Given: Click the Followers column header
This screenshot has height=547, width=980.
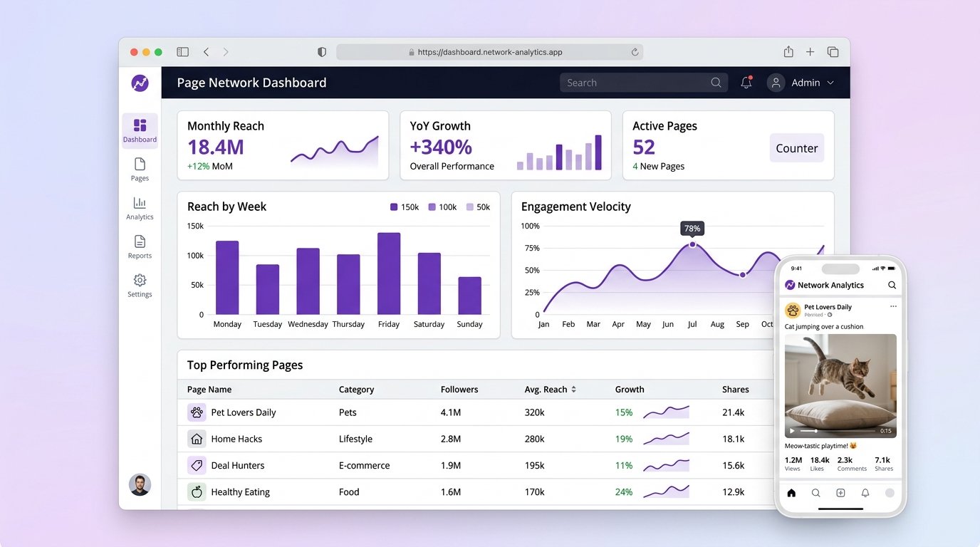Looking at the screenshot, I should [459, 390].
